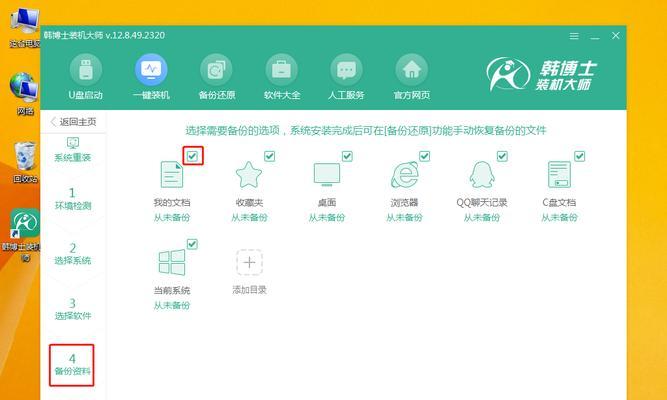Click 从未备份 status under 浏览器
Screen dimensions: 667x400
[404, 217]
